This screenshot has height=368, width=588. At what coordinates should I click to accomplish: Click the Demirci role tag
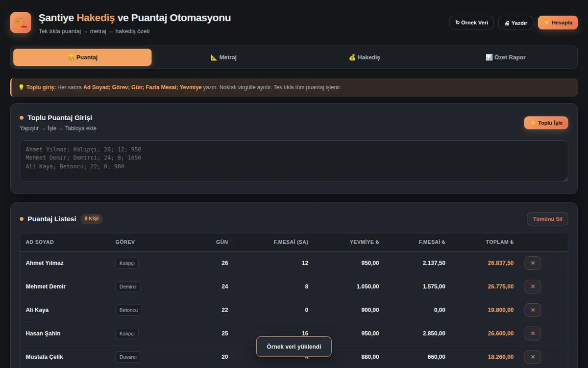tap(128, 287)
